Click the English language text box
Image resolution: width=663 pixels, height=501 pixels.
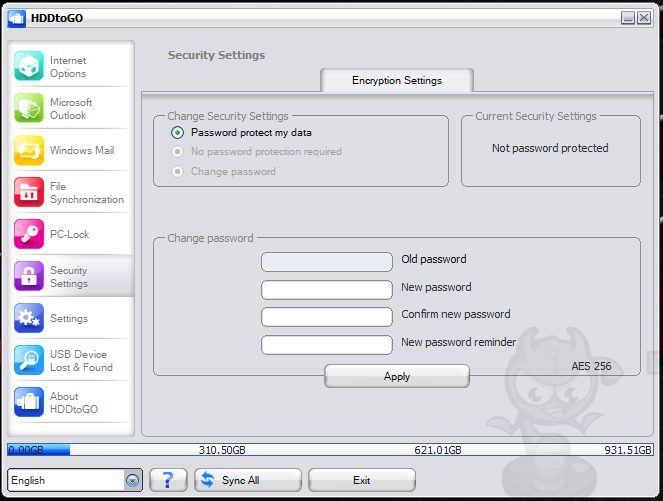[66, 480]
